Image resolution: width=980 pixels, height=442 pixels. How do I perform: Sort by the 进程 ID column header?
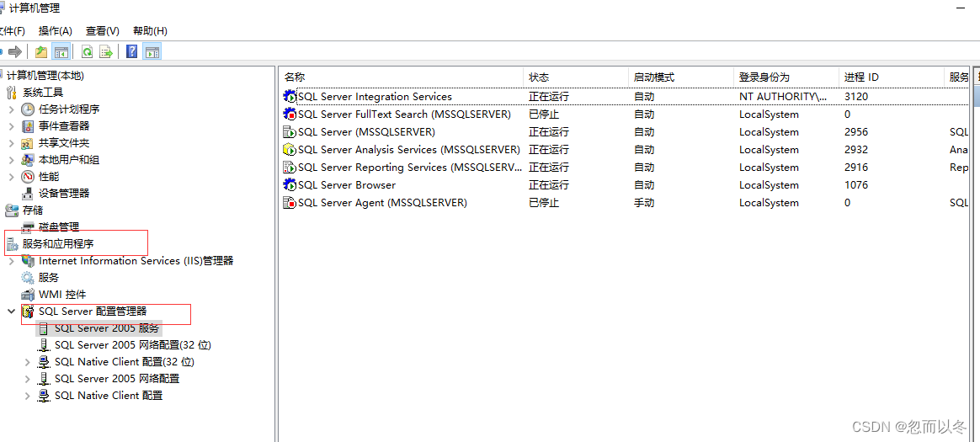(861, 77)
